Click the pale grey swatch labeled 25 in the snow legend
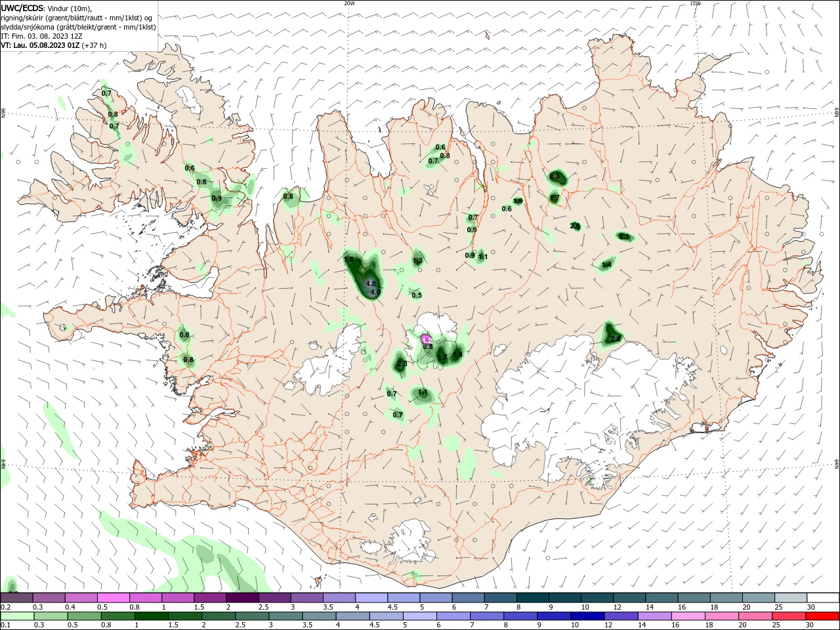Image resolution: width=840 pixels, height=630 pixels. (x=791, y=598)
